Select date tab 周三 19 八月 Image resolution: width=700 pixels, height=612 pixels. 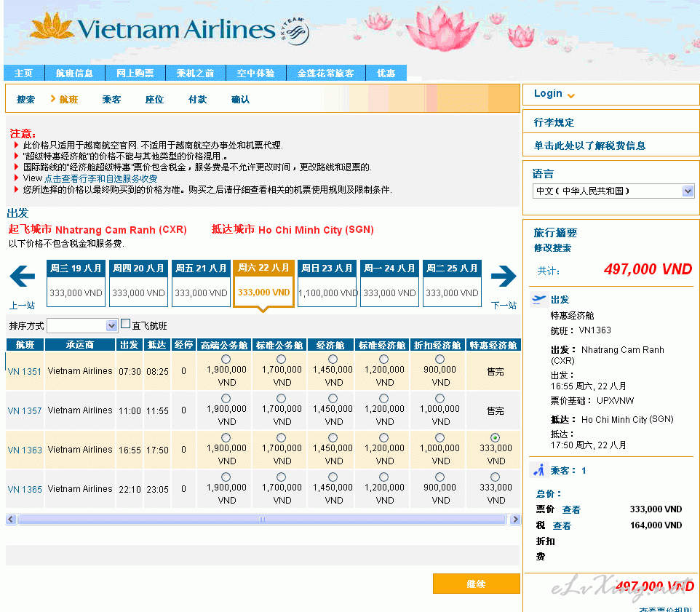point(76,284)
